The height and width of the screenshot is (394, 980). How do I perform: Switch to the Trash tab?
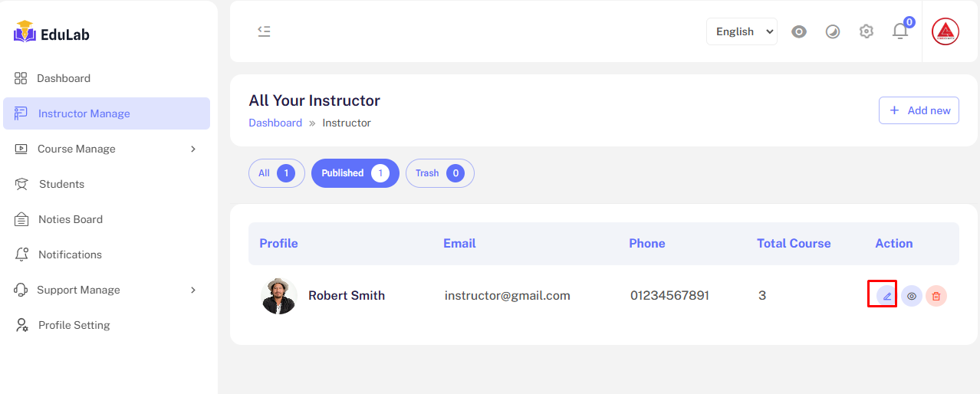coord(439,173)
